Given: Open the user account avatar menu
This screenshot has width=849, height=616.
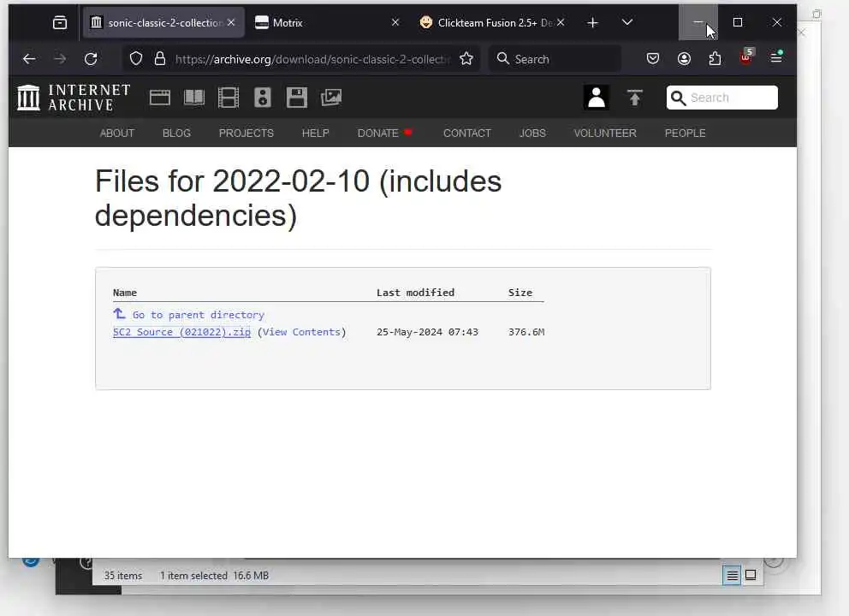Looking at the screenshot, I should coord(597,98).
